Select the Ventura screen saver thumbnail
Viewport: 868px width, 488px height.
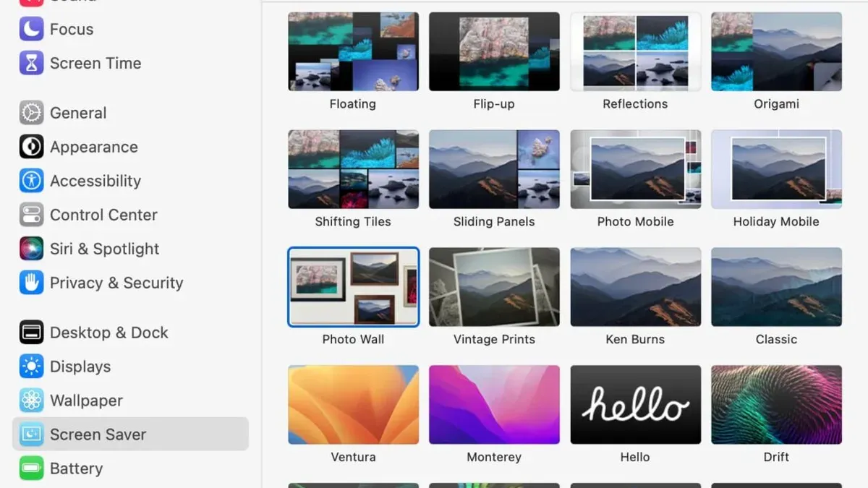[353, 404]
